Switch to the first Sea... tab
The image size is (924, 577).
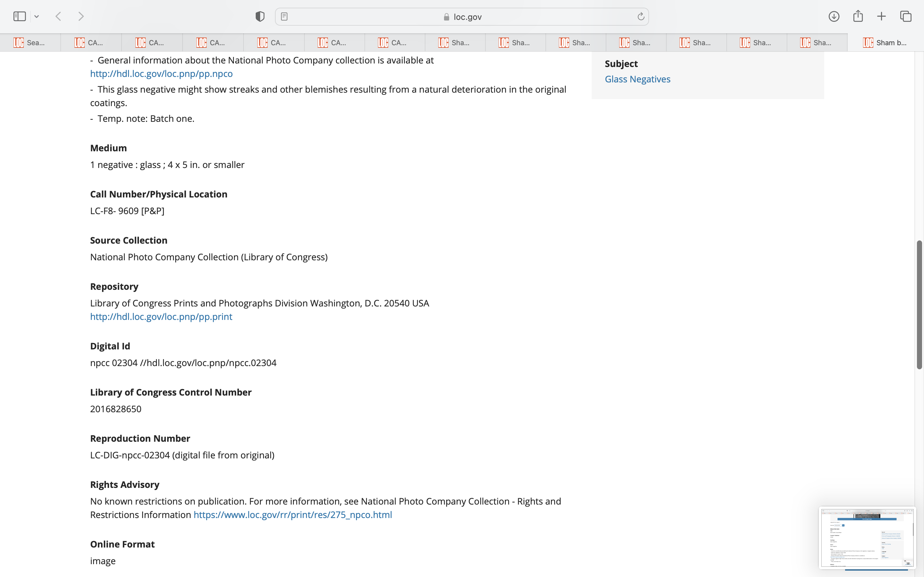(30, 43)
